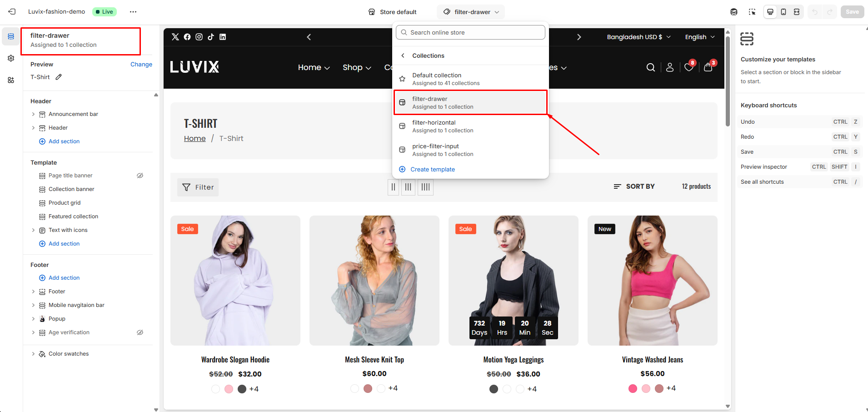Open the app embeds icon in sidebar
868x412 pixels.
click(11, 80)
